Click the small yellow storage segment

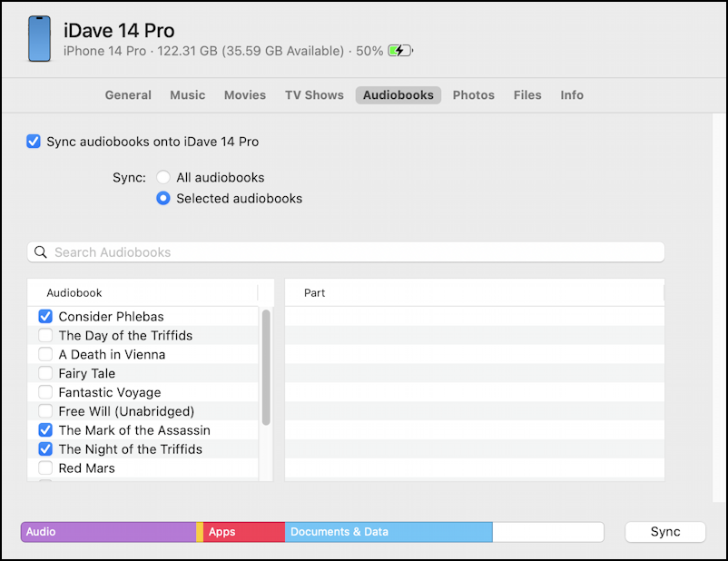click(x=200, y=532)
